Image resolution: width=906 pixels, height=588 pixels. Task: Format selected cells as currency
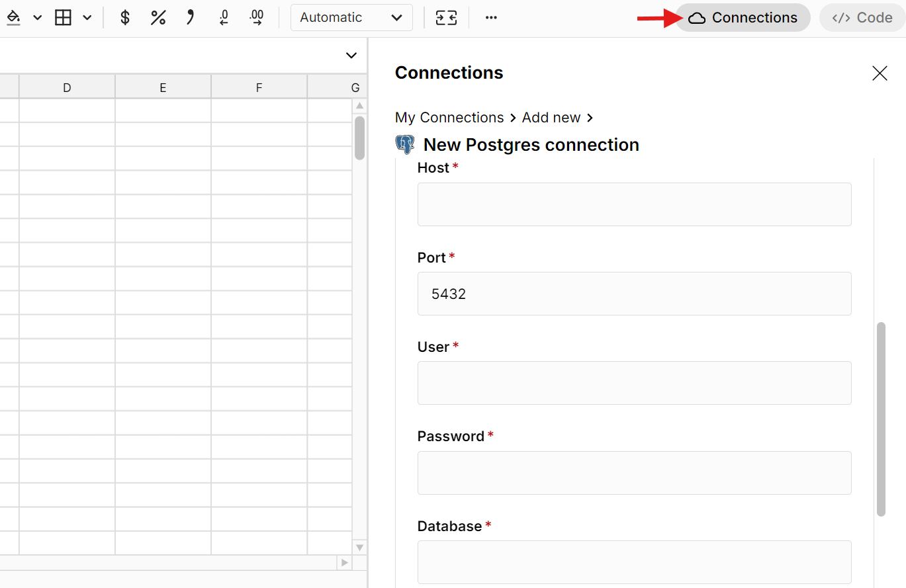(125, 17)
